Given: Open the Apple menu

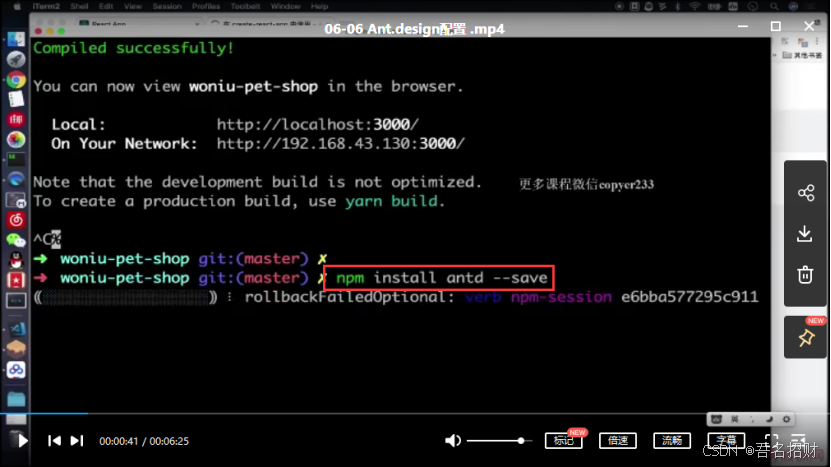Looking at the screenshot, I should pyautogui.click(x=17, y=6).
